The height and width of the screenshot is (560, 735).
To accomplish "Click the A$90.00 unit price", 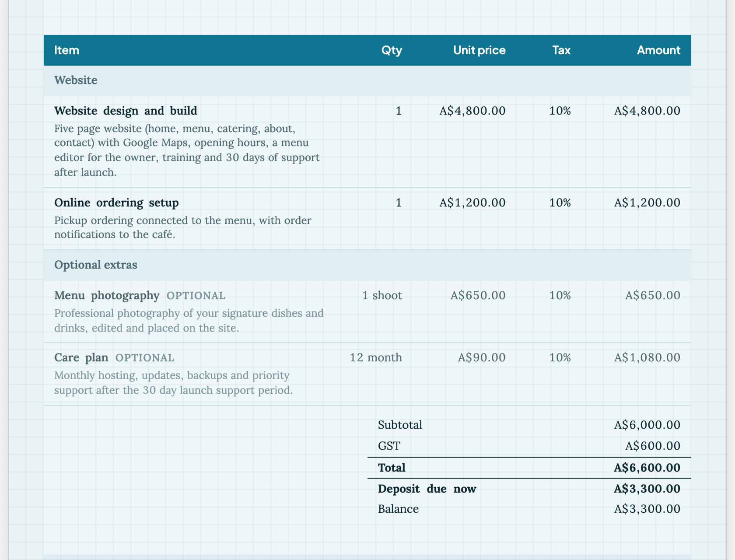I will tap(482, 357).
